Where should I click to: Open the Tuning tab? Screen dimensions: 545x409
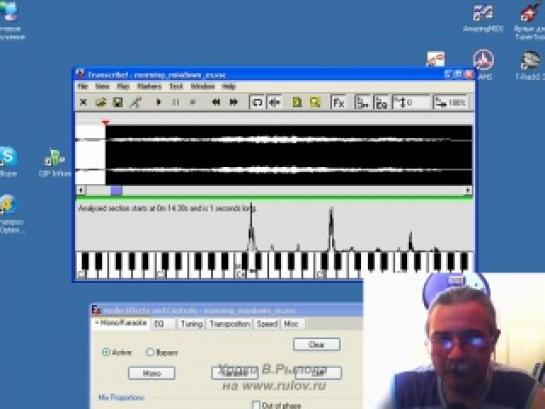click(x=192, y=324)
